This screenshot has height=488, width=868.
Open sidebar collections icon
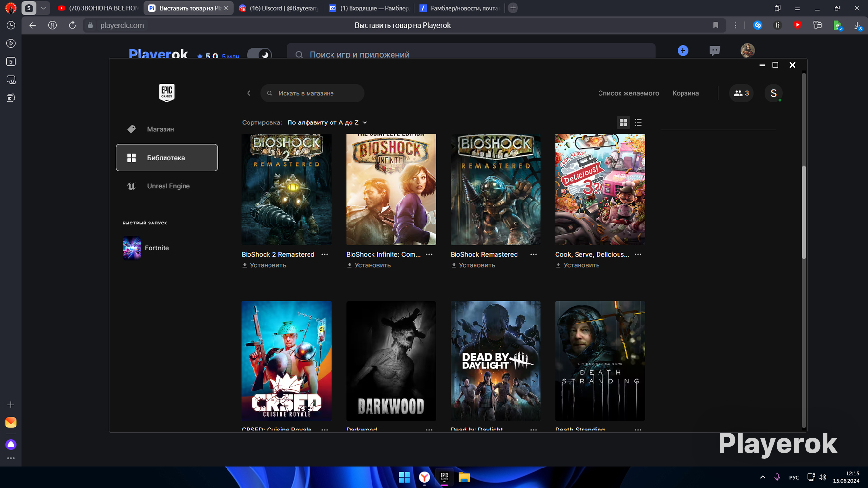(x=11, y=98)
